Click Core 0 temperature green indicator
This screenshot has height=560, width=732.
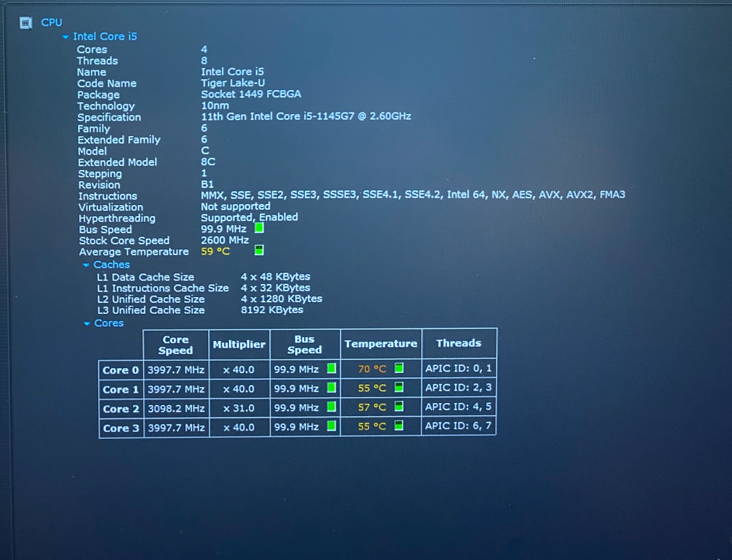click(399, 368)
